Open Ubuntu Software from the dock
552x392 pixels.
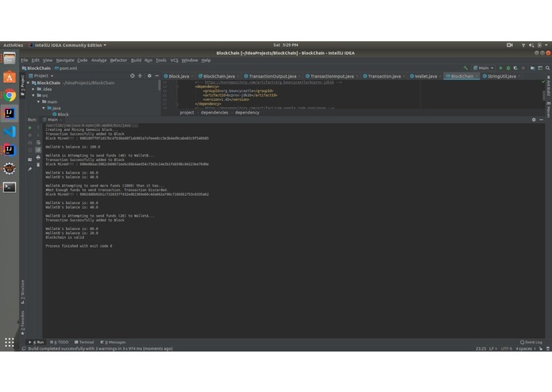coord(10,77)
